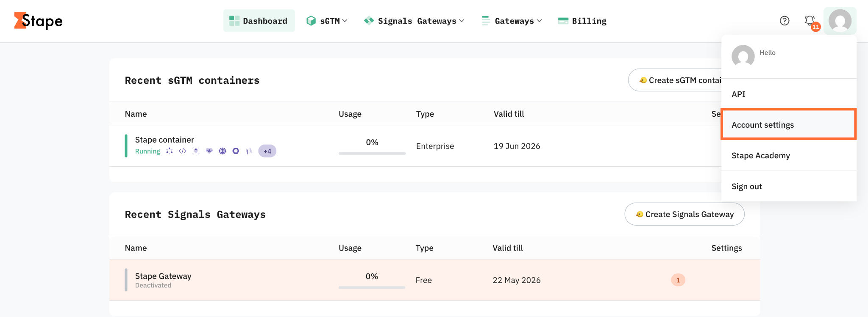This screenshot has width=868, height=317.
Task: Click the scattered dots power-up icon on Stape container
Action: tap(170, 151)
